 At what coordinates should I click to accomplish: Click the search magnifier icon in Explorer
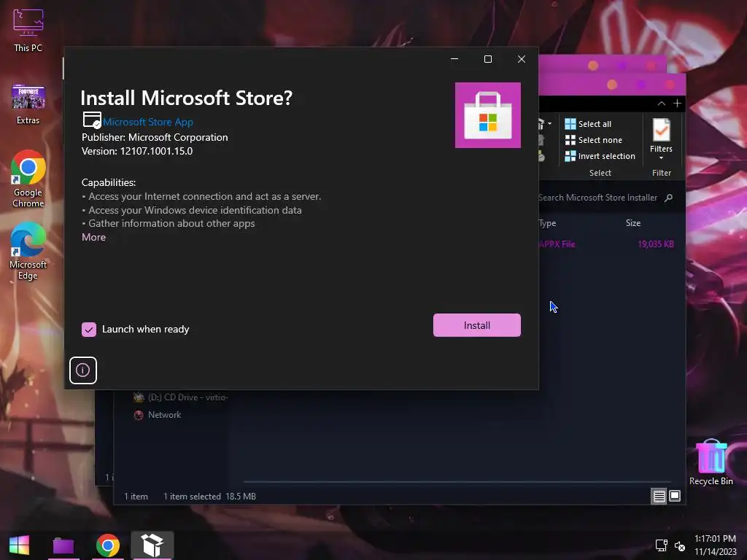pos(669,198)
